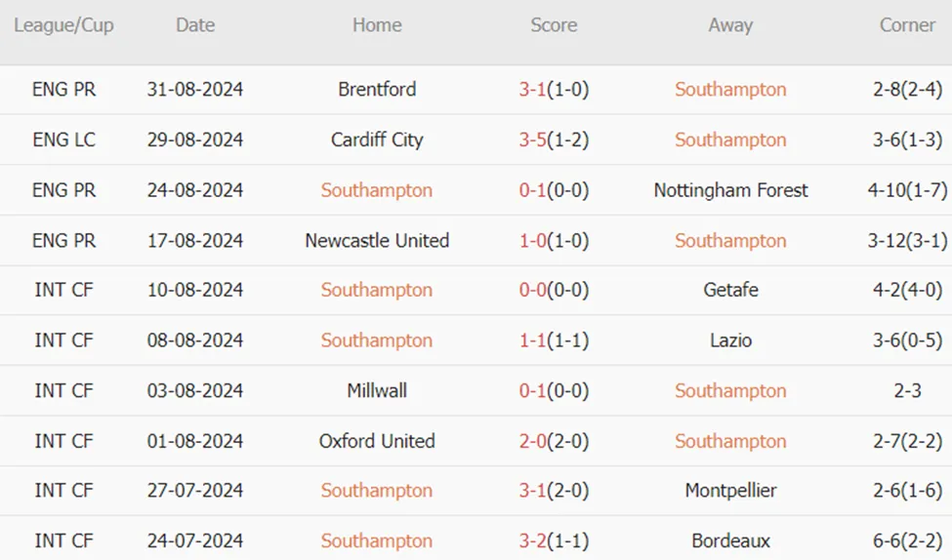Screen dimensions: 952x560
Task: Open the 3-5 score against Cardiff City
Action: click(533, 140)
